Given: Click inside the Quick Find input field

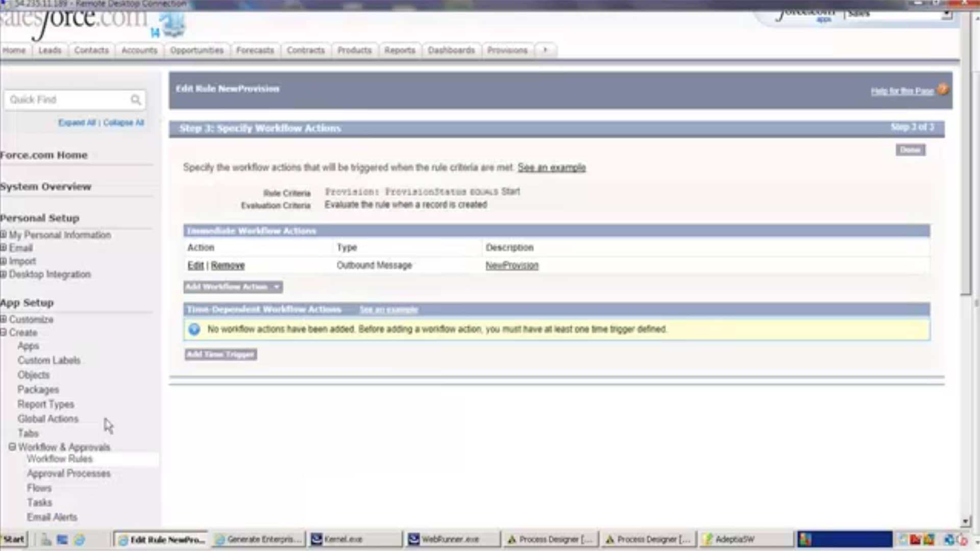Looking at the screenshot, I should [x=66, y=100].
